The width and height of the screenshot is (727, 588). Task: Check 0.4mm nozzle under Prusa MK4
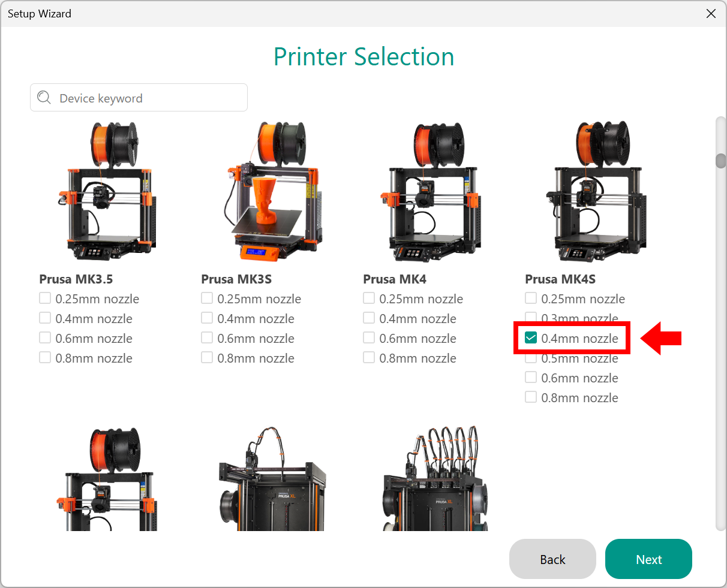pos(369,318)
